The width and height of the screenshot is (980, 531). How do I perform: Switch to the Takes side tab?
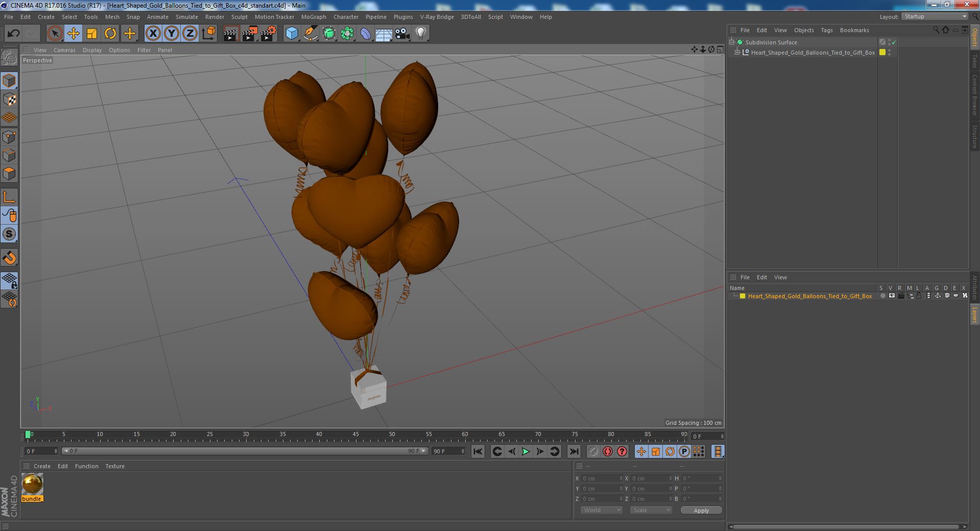pyautogui.click(x=974, y=61)
